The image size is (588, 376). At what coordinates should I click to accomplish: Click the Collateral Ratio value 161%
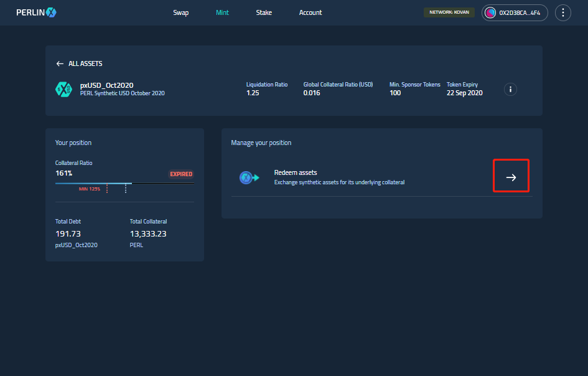63,173
